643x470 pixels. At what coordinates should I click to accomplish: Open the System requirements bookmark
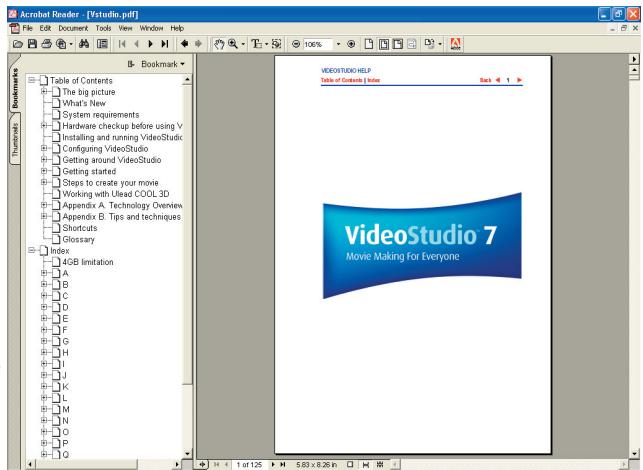101,114
